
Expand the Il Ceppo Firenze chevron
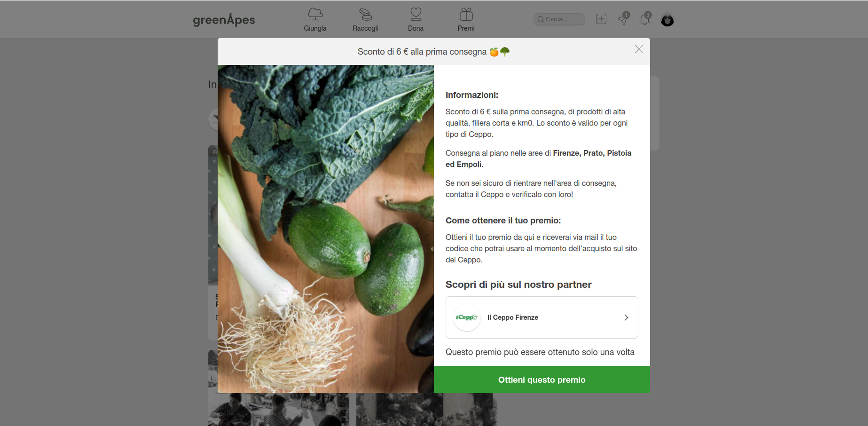pyautogui.click(x=626, y=317)
